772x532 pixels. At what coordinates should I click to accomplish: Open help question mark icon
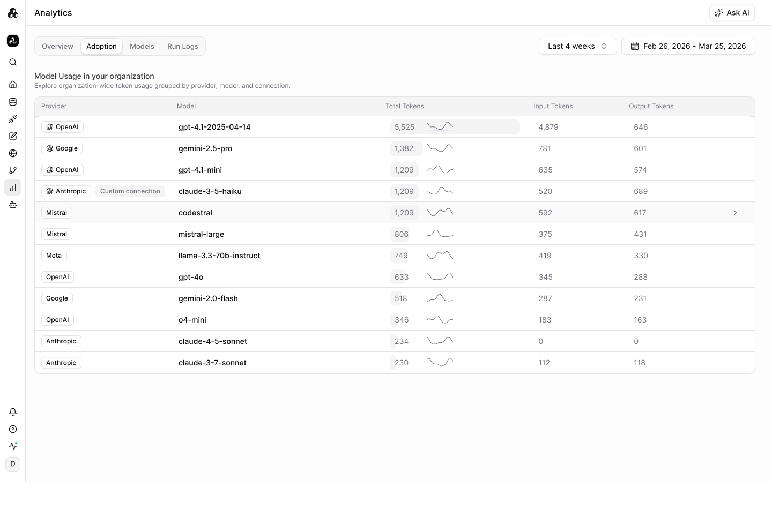pyautogui.click(x=13, y=429)
